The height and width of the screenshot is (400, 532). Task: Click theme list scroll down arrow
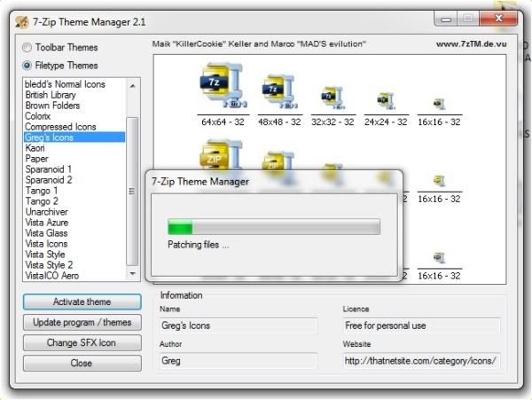(133, 273)
